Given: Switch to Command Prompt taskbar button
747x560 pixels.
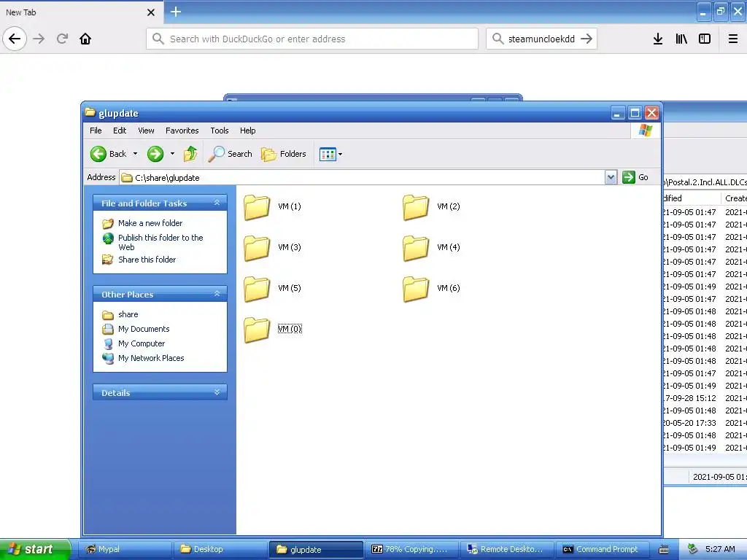Looking at the screenshot, I should pos(603,549).
